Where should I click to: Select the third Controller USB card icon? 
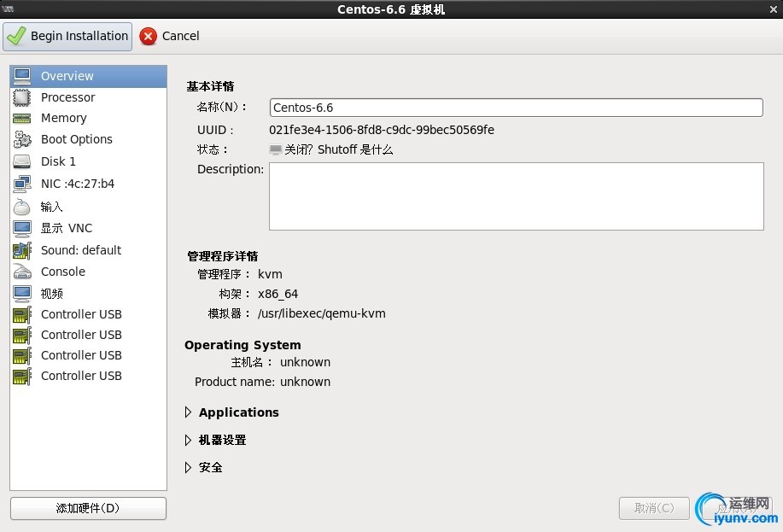(x=22, y=356)
